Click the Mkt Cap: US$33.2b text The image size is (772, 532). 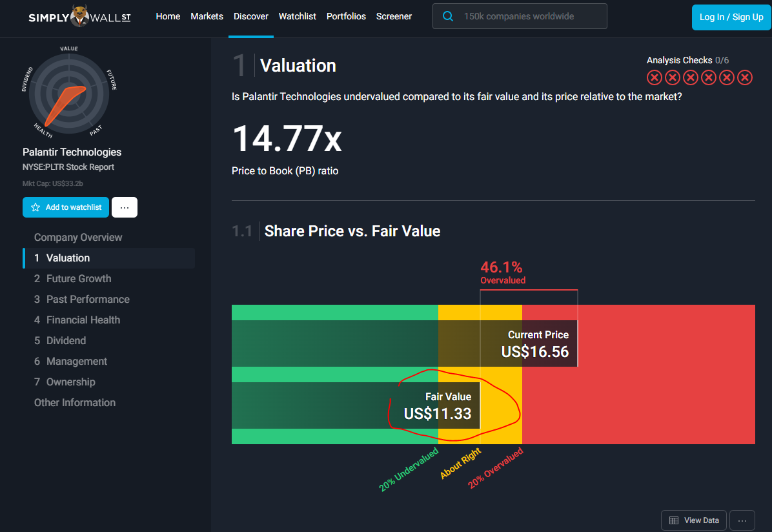coord(53,184)
